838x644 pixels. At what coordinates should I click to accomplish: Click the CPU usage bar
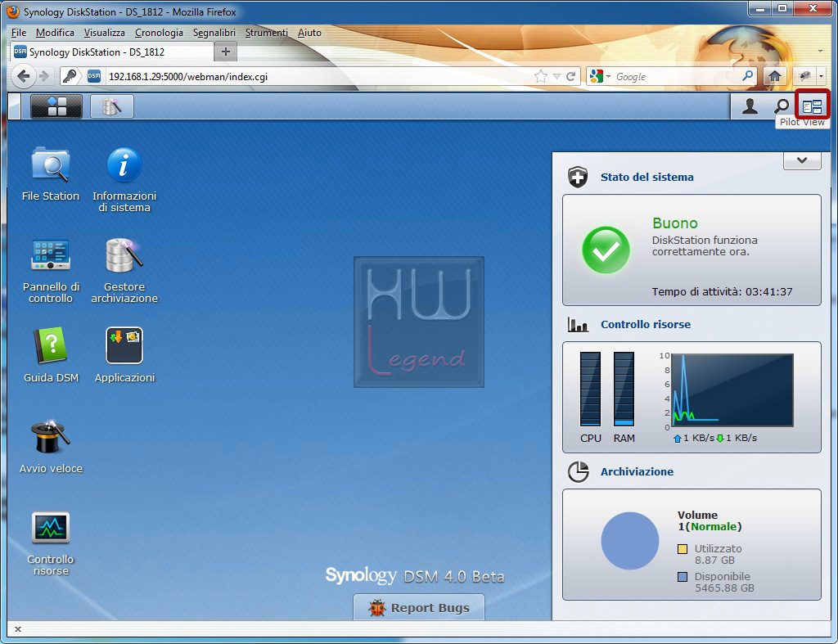[590, 389]
